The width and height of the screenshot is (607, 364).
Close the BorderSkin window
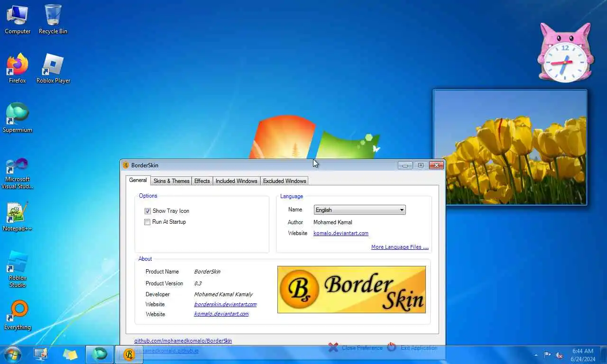(436, 165)
